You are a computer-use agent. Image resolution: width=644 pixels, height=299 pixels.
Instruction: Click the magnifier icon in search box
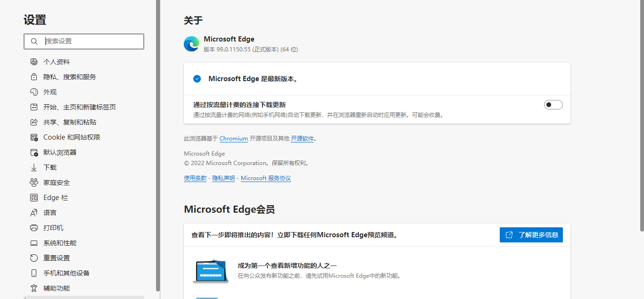click(34, 42)
